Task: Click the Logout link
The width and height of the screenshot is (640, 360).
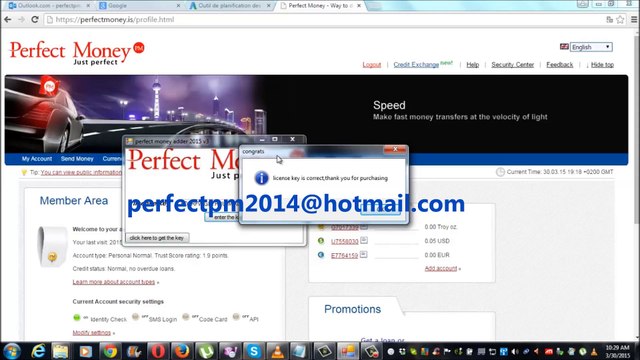Action: coord(371,64)
